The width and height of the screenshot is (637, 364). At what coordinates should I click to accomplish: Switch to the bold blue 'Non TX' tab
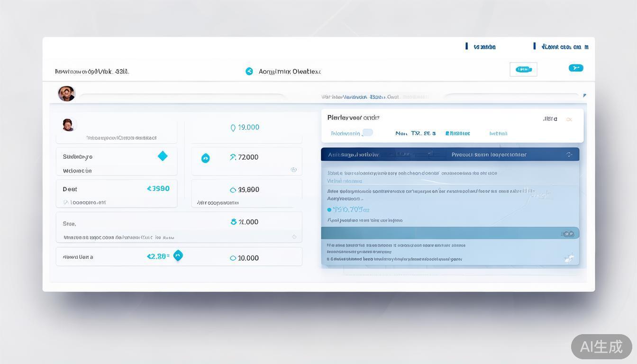point(415,133)
